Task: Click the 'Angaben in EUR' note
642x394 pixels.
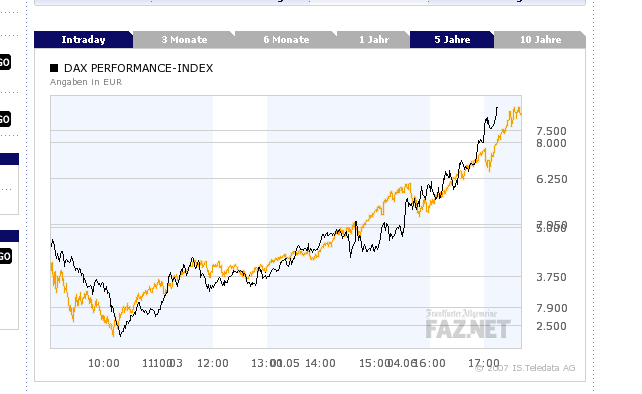Action: point(86,82)
